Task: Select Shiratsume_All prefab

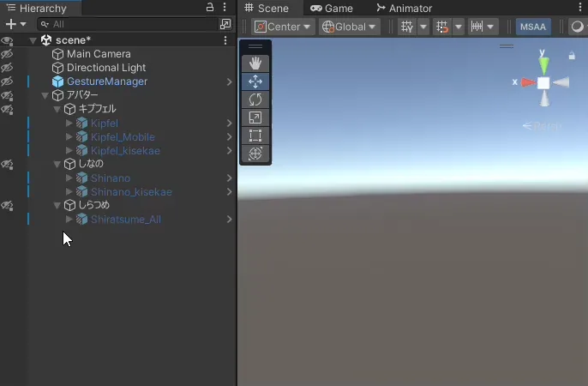Action: point(126,220)
